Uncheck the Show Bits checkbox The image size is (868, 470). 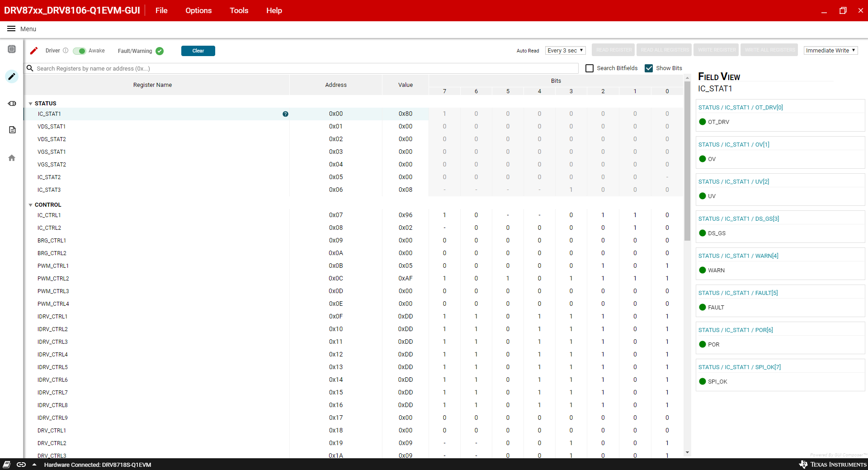point(649,68)
